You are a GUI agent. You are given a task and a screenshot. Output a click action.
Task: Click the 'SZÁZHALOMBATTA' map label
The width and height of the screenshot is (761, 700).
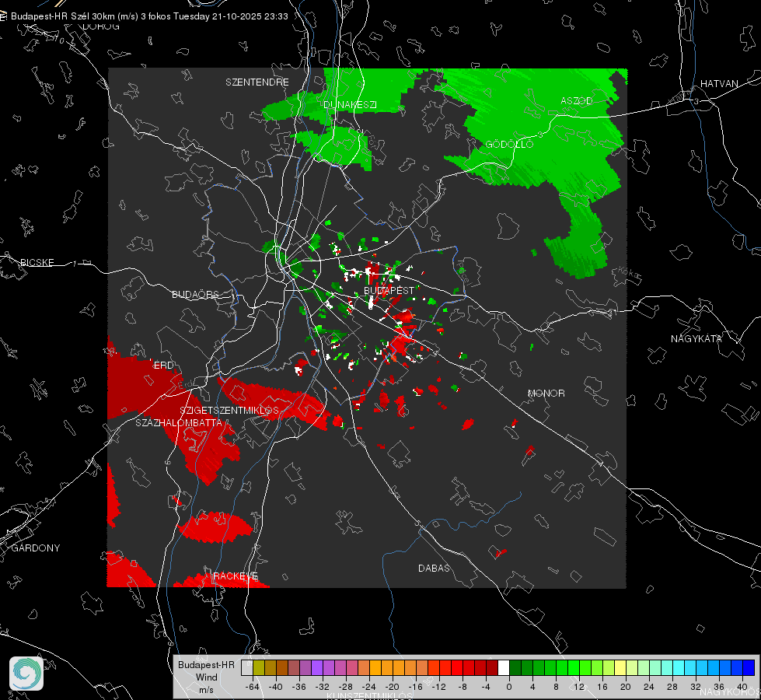pos(179,422)
